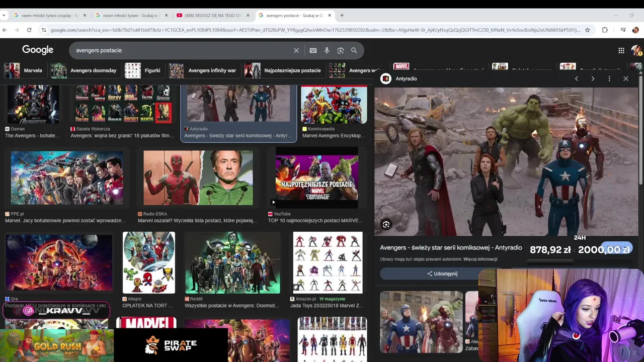Viewport: 644px width, 362px height.
Task: Click the 'W magazynie' stock label
Action: coord(332,299)
